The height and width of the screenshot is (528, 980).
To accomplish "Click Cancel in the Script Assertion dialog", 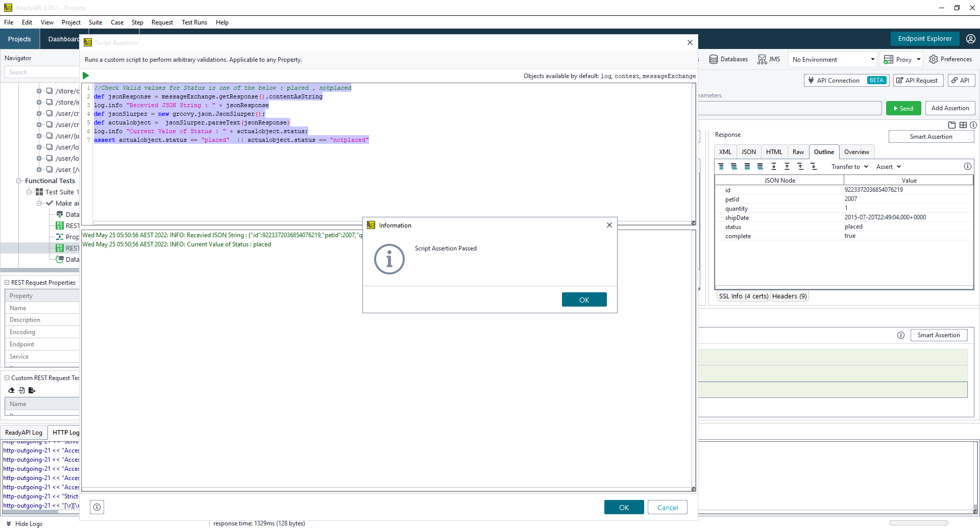I will click(667, 507).
